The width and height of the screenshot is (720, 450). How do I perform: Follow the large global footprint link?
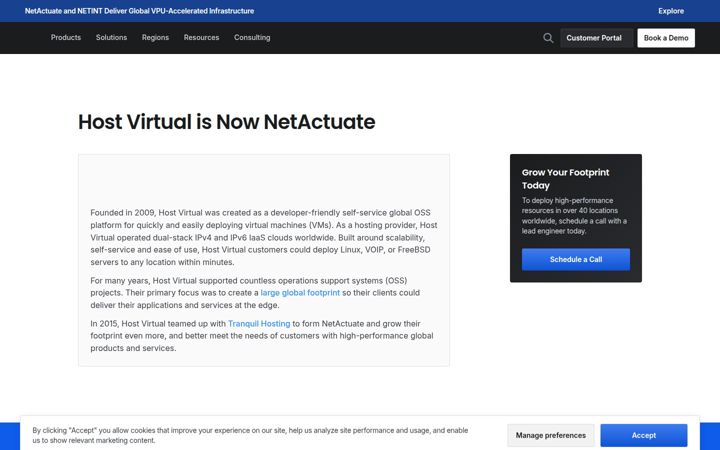[300, 292]
